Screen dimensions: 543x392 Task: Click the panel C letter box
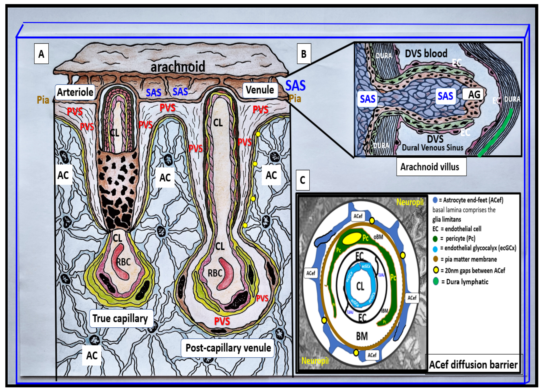[x=303, y=180]
